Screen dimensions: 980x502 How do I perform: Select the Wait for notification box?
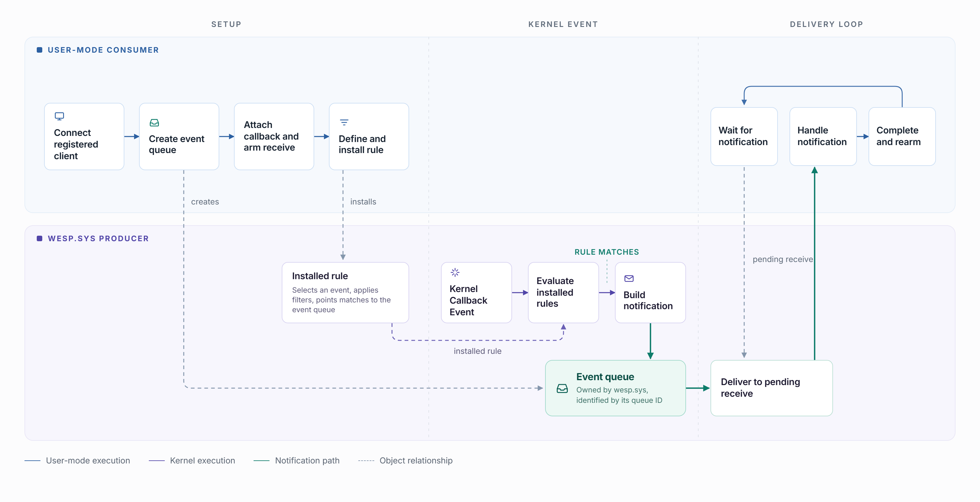(744, 136)
